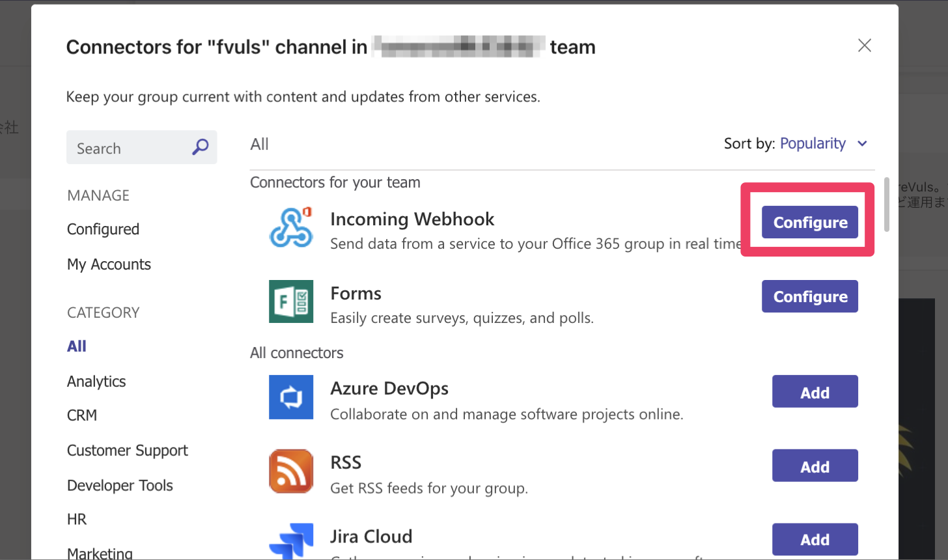
Task: Click the 'Connectors for your team' heading
Action: 335,182
